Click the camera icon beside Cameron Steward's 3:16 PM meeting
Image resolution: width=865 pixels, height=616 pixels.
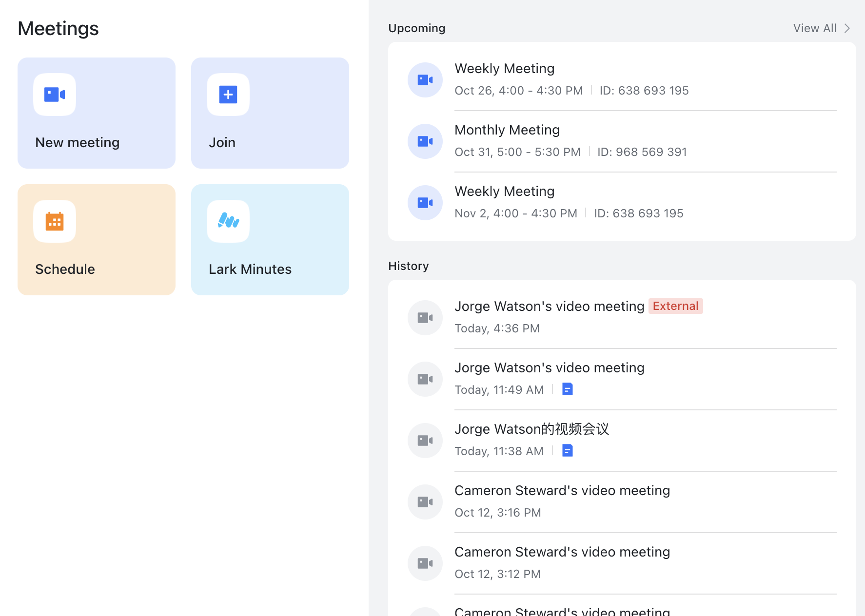pos(425,501)
